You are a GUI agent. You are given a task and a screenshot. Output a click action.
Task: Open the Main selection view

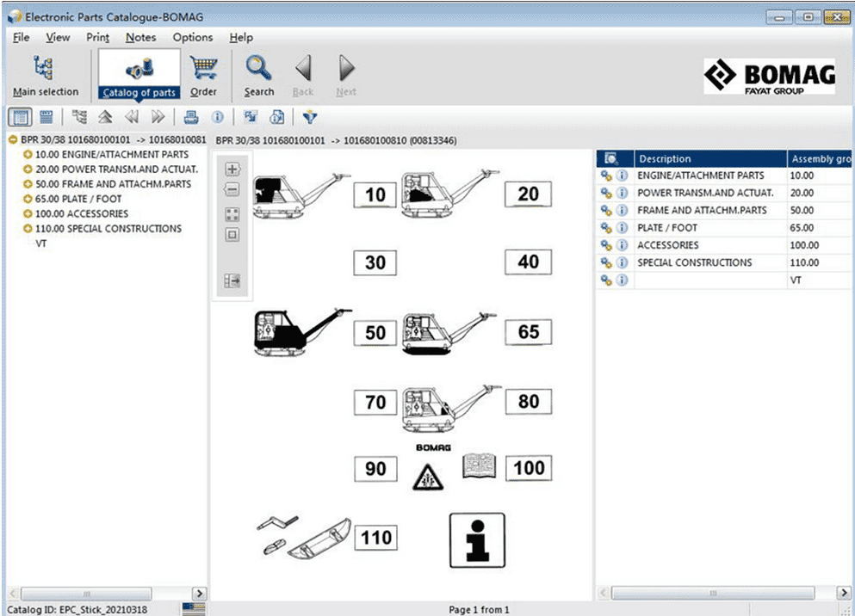[45, 76]
